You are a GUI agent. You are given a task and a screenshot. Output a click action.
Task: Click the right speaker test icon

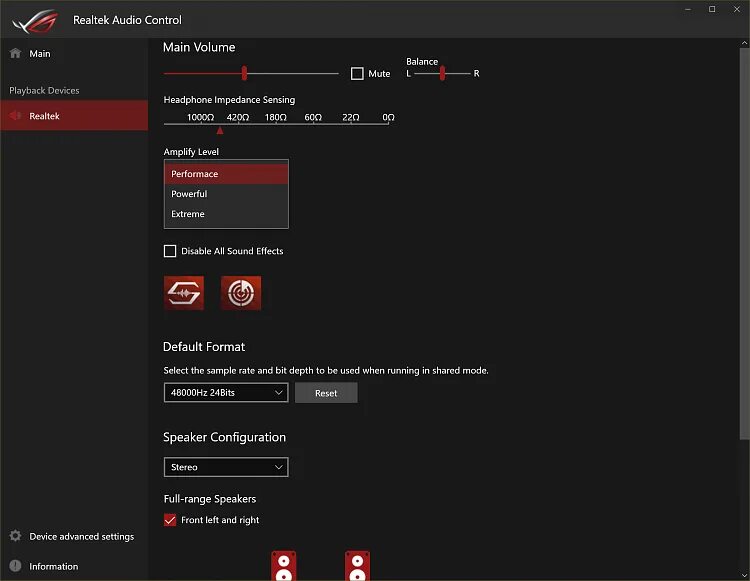click(x=357, y=566)
